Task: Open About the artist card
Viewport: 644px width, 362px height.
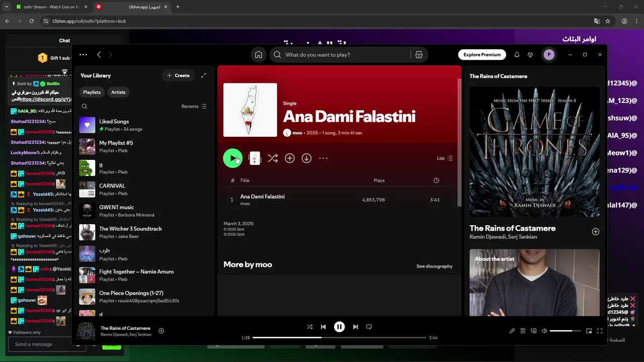Action: click(x=534, y=283)
